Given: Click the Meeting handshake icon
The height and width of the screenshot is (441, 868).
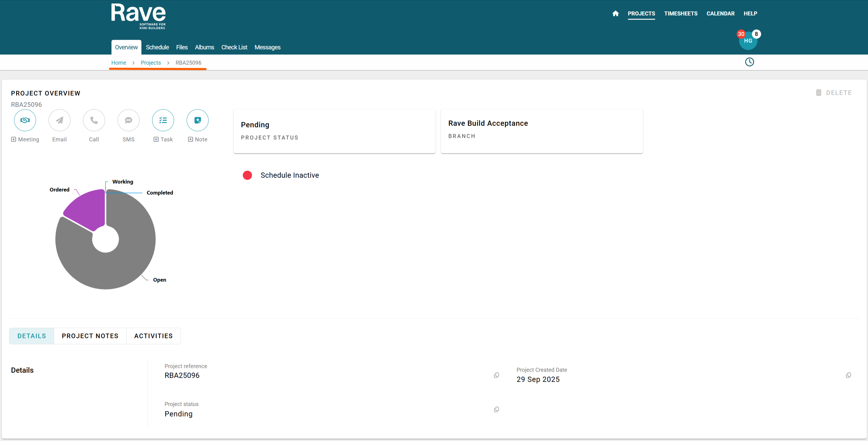Looking at the screenshot, I should pyautogui.click(x=25, y=120).
